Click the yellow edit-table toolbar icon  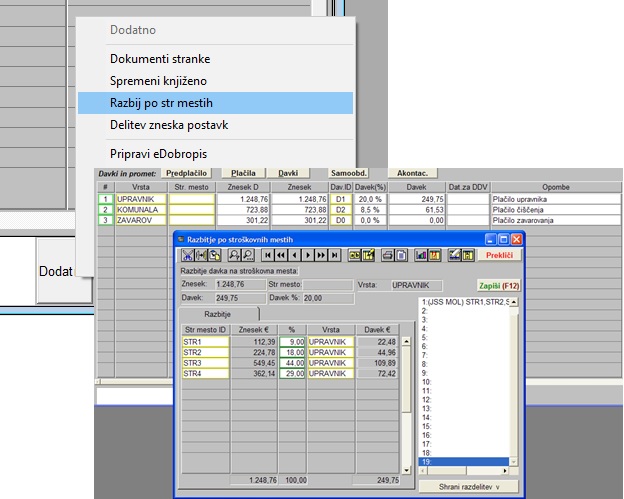coord(368,255)
